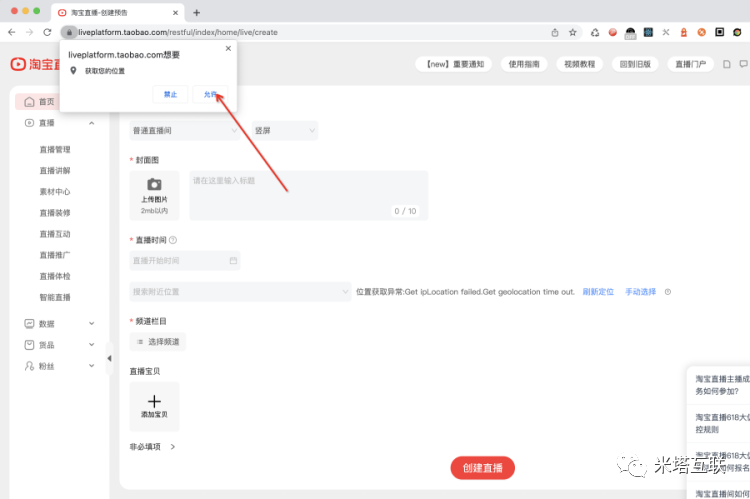750x499 pixels.
Task: Click the document icon in top header
Action: pos(727,64)
